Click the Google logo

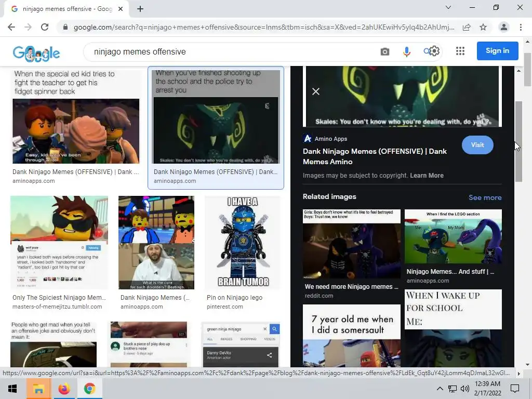pos(36,54)
